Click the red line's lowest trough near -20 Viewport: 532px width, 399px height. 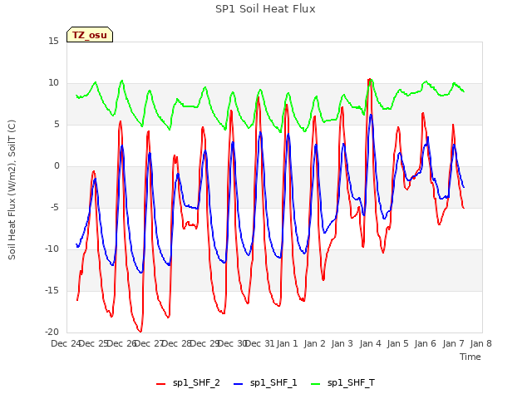(x=140, y=331)
